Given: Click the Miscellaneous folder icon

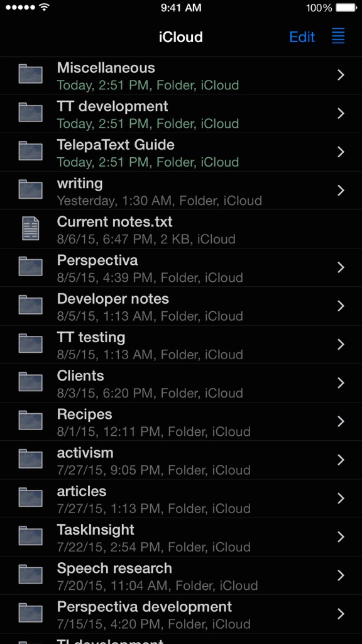Looking at the screenshot, I should pos(30,74).
